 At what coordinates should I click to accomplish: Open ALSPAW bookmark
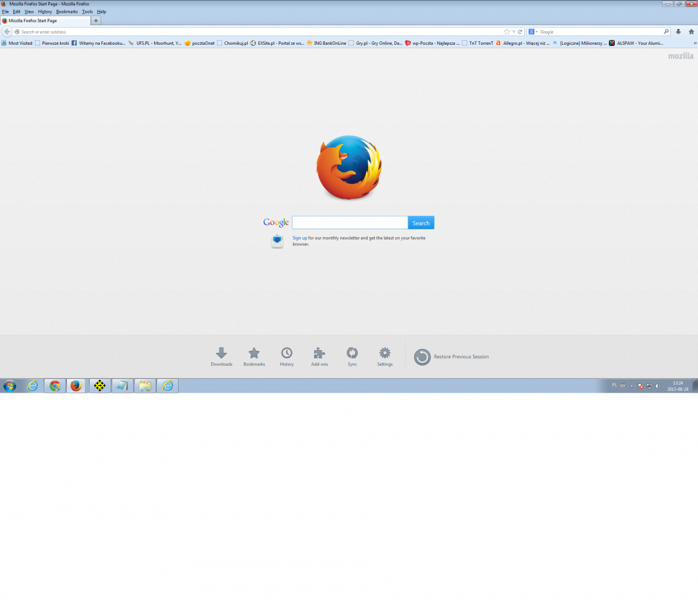[x=636, y=43]
